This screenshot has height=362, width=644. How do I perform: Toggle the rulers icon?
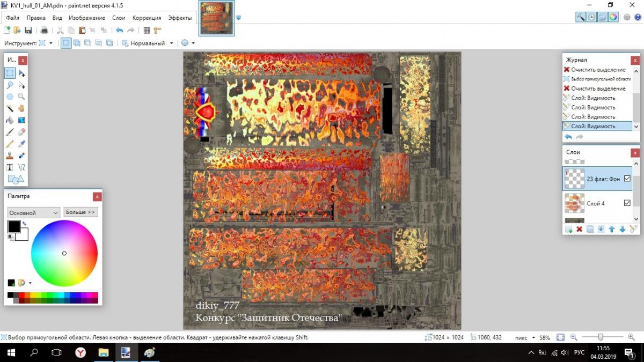(157, 31)
